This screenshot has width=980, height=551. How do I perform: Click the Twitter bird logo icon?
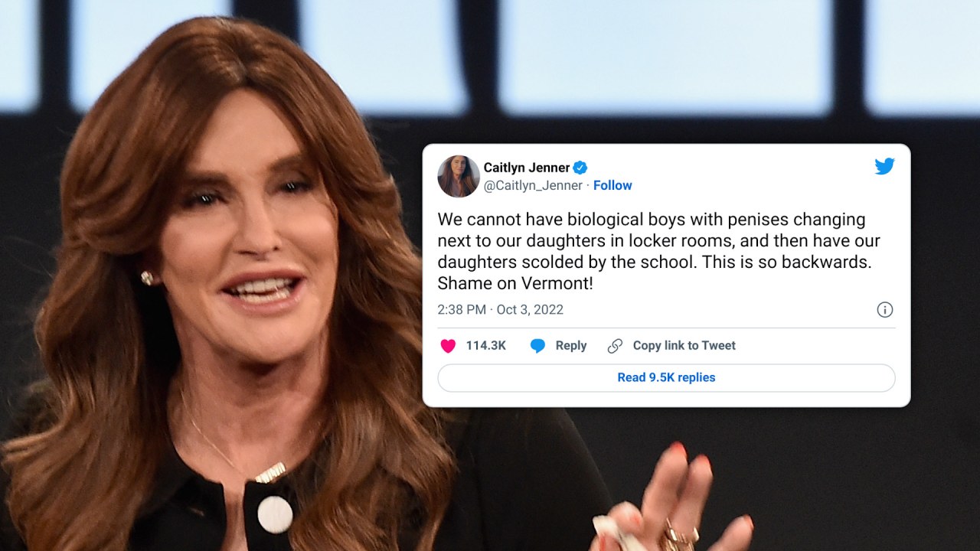(x=884, y=166)
